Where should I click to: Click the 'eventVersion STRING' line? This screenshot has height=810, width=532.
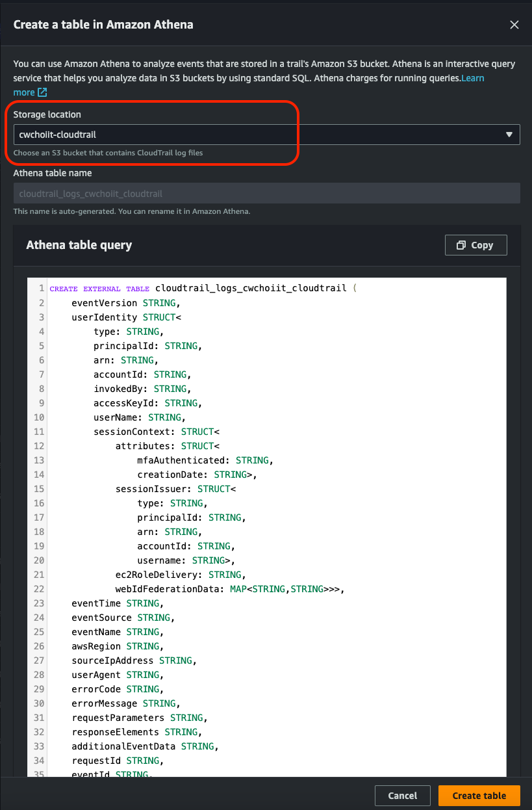126,303
